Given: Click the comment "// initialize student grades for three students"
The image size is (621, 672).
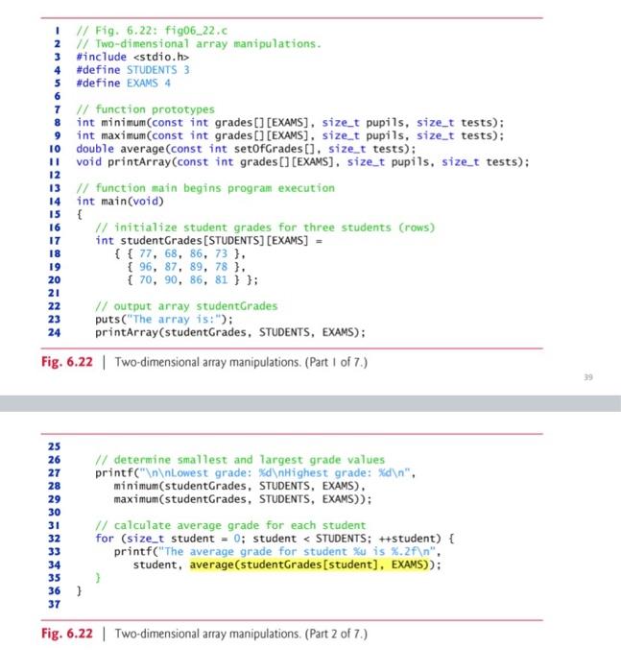Looking at the screenshot, I should (265, 228).
